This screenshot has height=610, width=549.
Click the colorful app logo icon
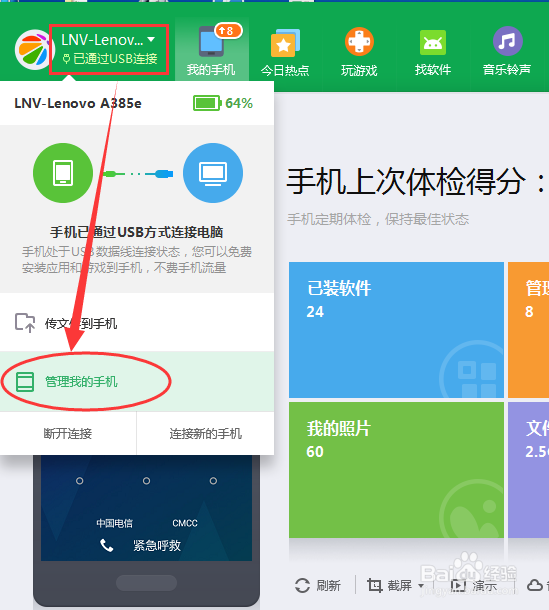tap(33, 49)
